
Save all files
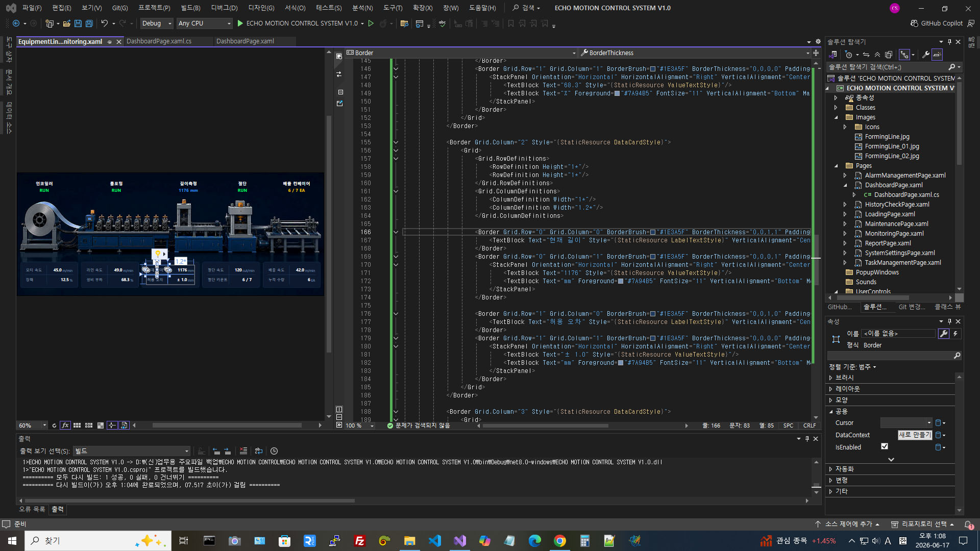click(x=89, y=23)
